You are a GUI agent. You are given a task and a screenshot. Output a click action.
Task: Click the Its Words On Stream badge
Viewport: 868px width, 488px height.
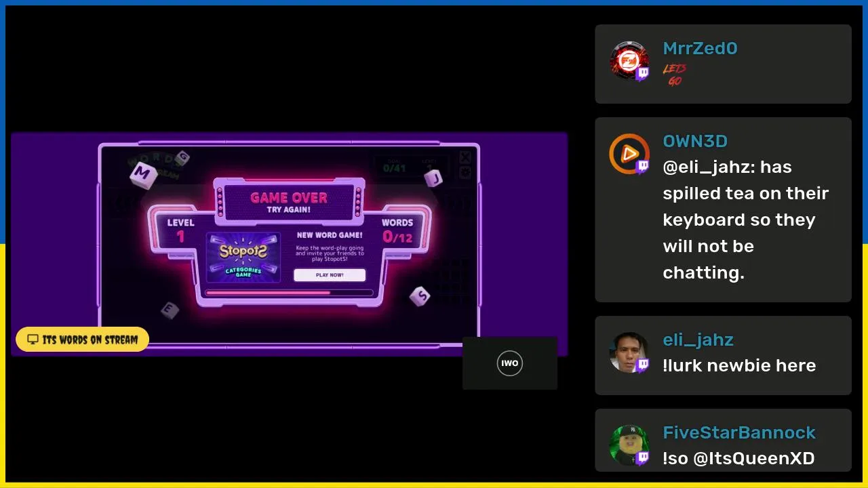pos(82,340)
